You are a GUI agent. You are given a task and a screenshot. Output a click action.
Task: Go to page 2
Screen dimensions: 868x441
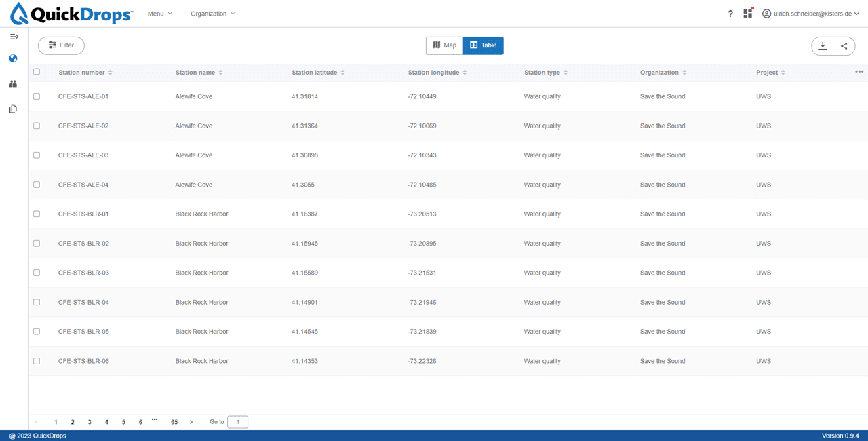73,422
